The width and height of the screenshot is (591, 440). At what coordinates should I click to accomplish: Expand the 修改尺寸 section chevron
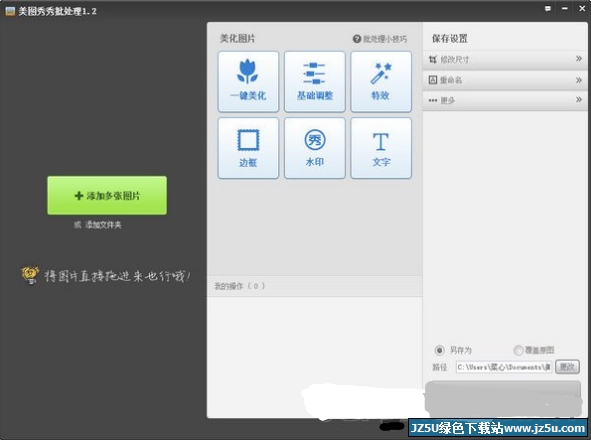579,59
